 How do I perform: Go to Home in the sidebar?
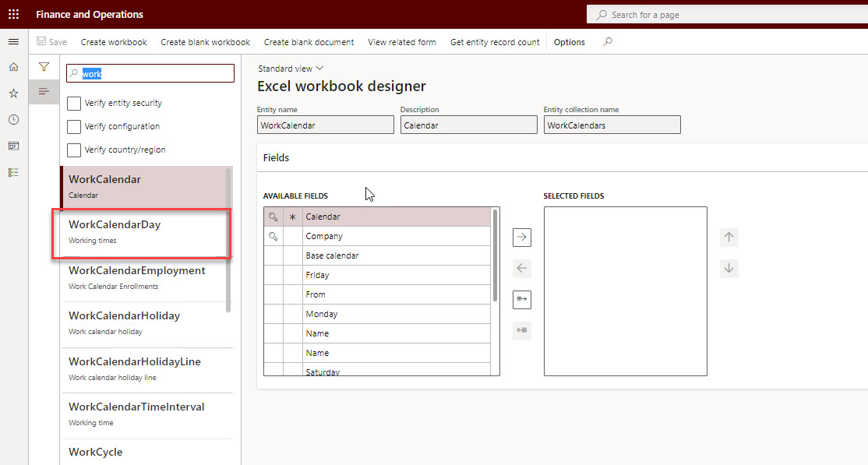[14, 67]
